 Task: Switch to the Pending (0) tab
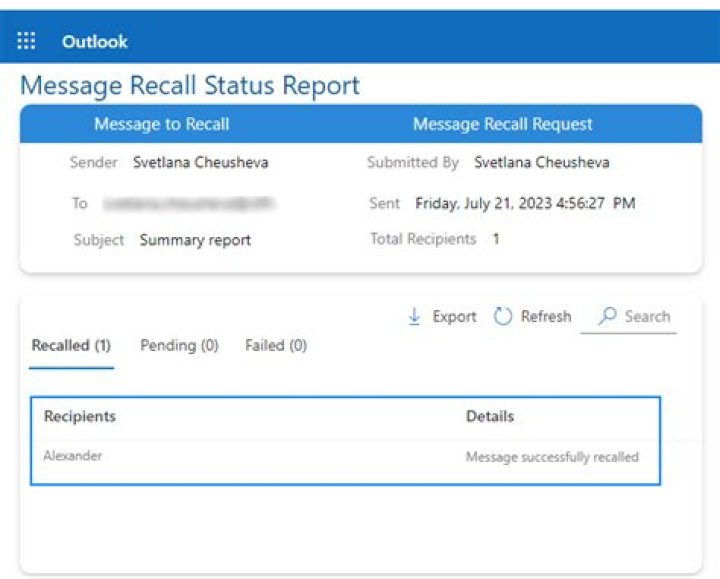[x=179, y=345]
